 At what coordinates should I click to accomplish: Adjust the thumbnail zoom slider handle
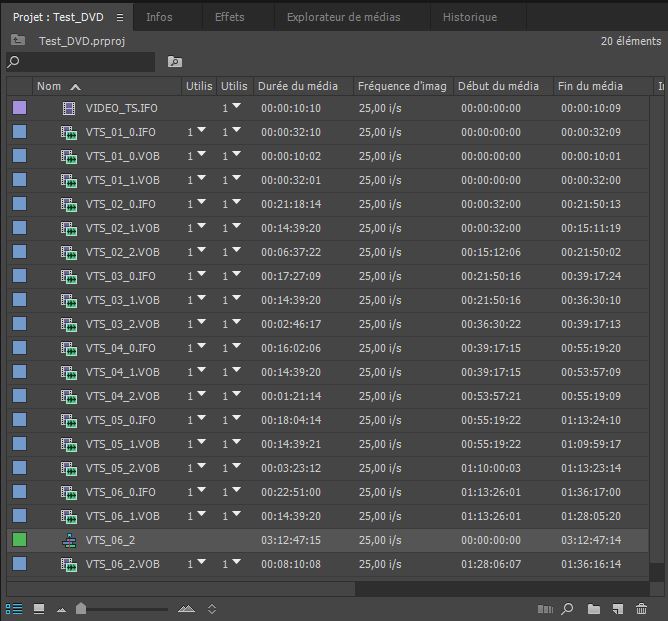click(81, 609)
